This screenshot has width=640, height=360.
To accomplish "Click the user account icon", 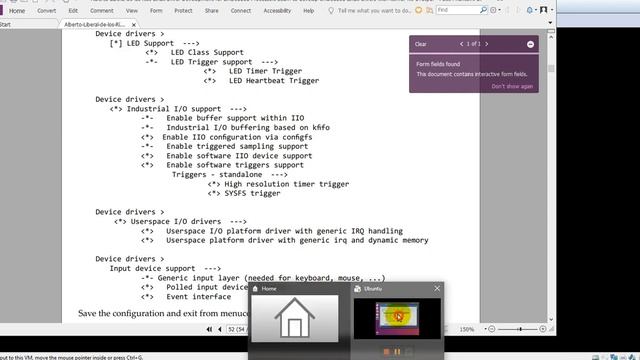I will [x=544, y=10].
